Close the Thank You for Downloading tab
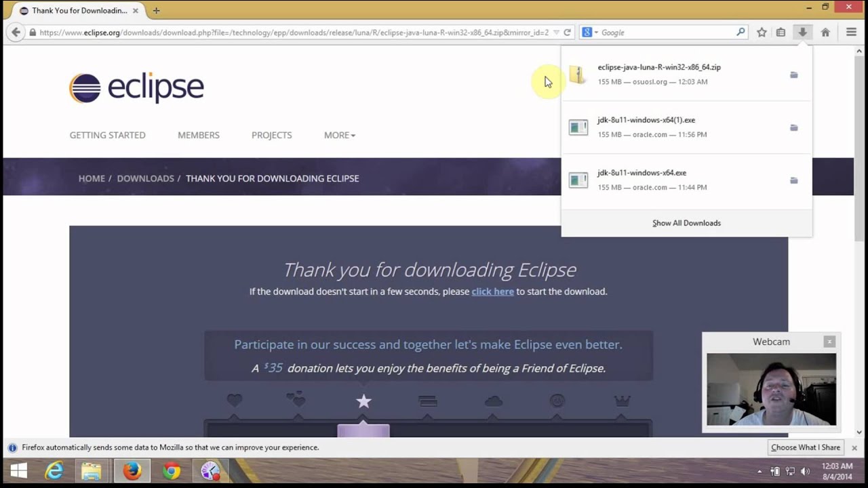This screenshot has height=488, width=868. click(x=136, y=10)
